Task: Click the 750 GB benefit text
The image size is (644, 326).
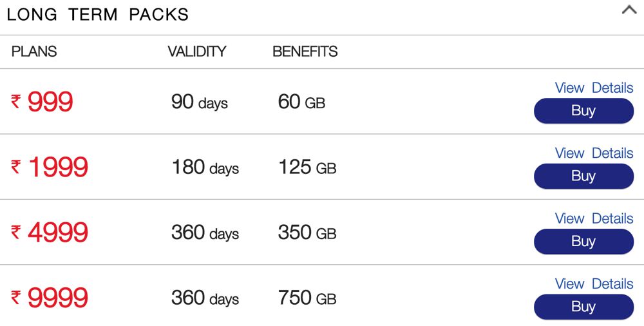Action: (307, 298)
